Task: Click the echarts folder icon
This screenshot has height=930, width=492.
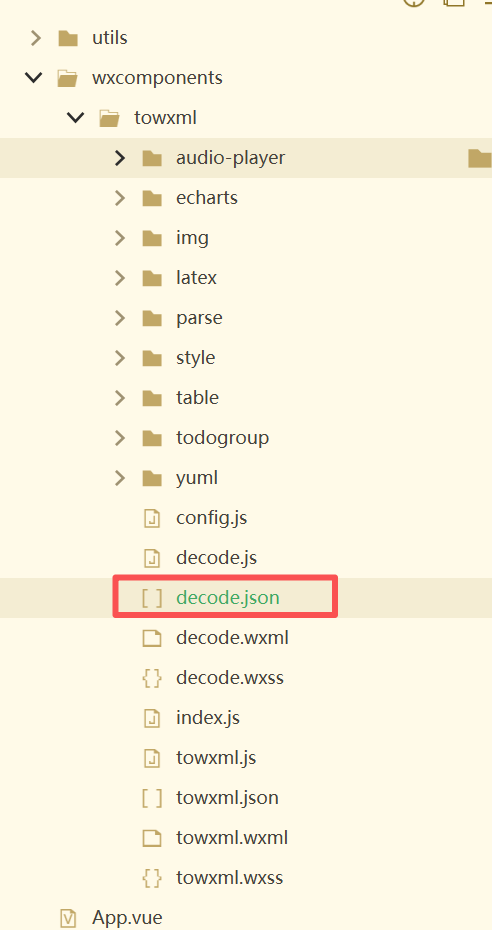Action: 152,198
